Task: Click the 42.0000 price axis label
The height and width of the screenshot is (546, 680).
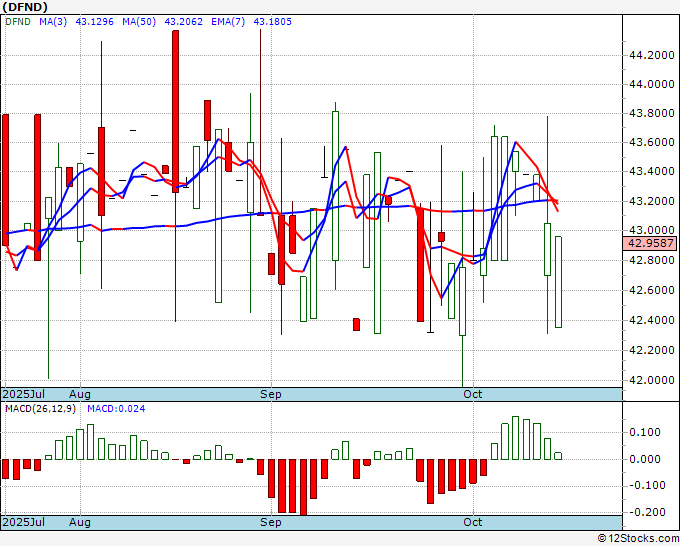Action: (651, 380)
